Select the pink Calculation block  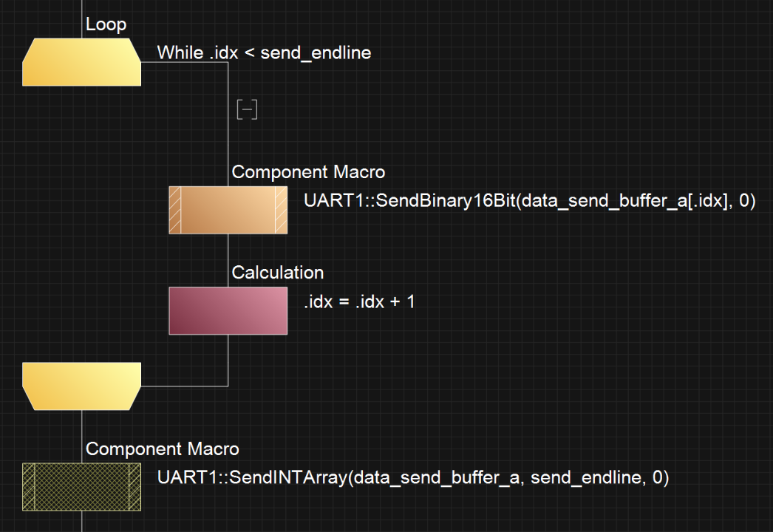coord(228,310)
